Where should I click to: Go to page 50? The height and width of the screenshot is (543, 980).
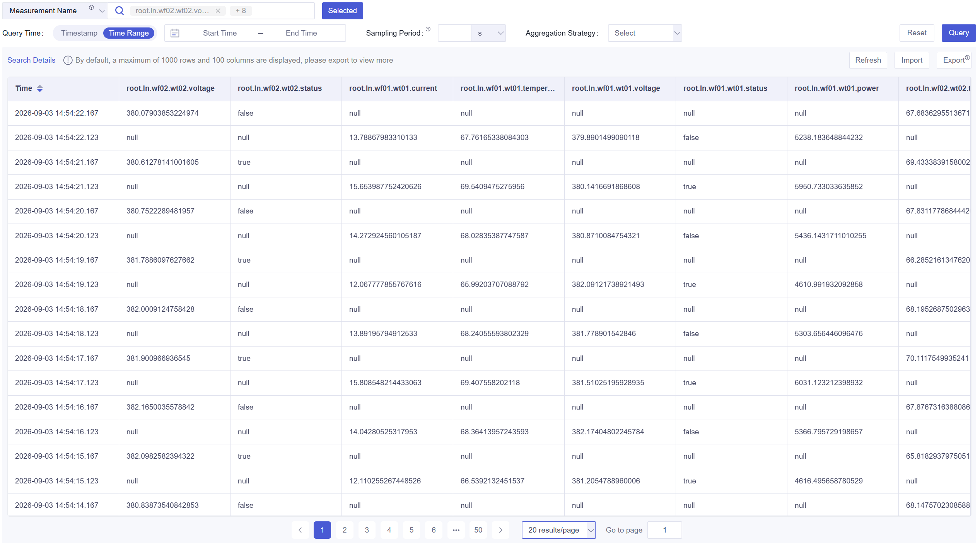478,530
